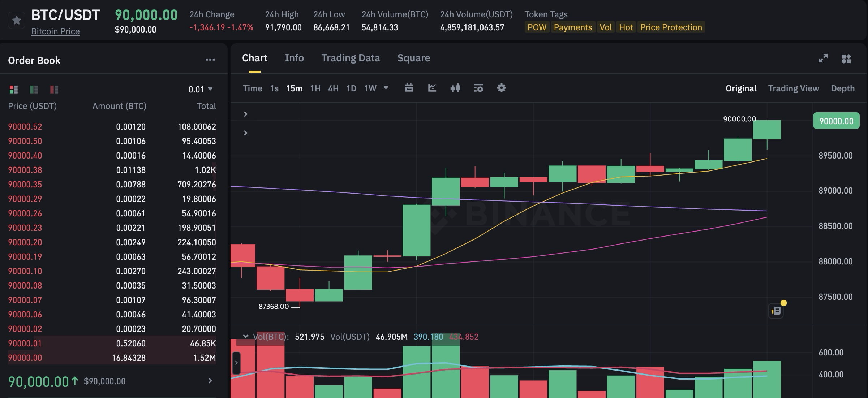This screenshot has width=868, height=398.
Task: Expand second indicator row chevron on chart
Action: click(x=245, y=133)
